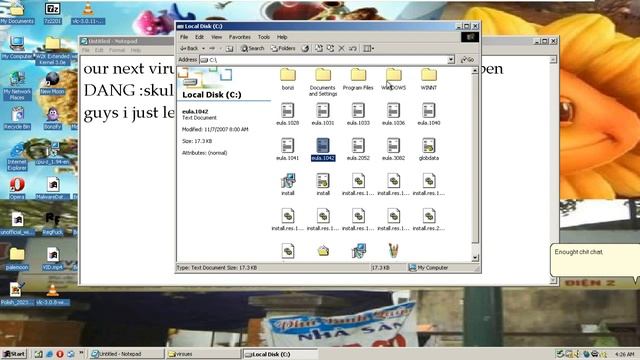Select My Computer desktop icon
The height and width of the screenshot is (360, 640).
[17, 48]
